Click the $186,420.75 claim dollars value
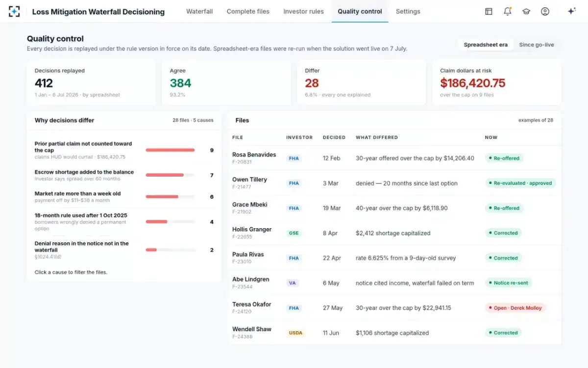Screen dimensions: 588x368 pos(472,83)
